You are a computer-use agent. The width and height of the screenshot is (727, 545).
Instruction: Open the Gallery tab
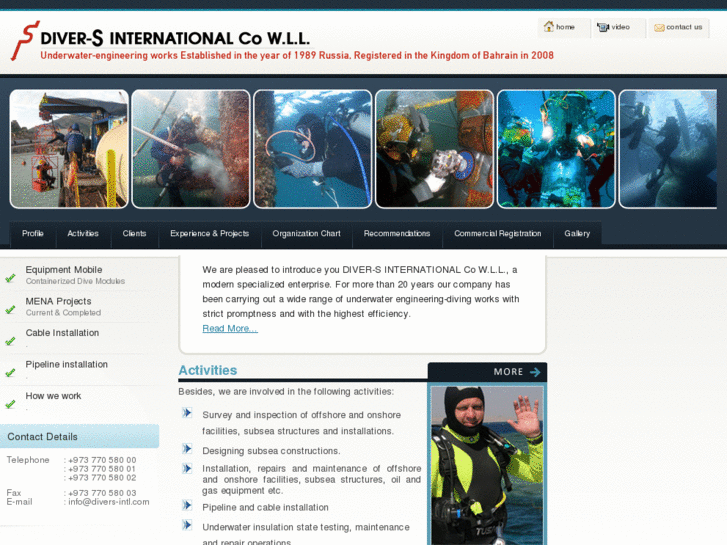click(x=577, y=234)
